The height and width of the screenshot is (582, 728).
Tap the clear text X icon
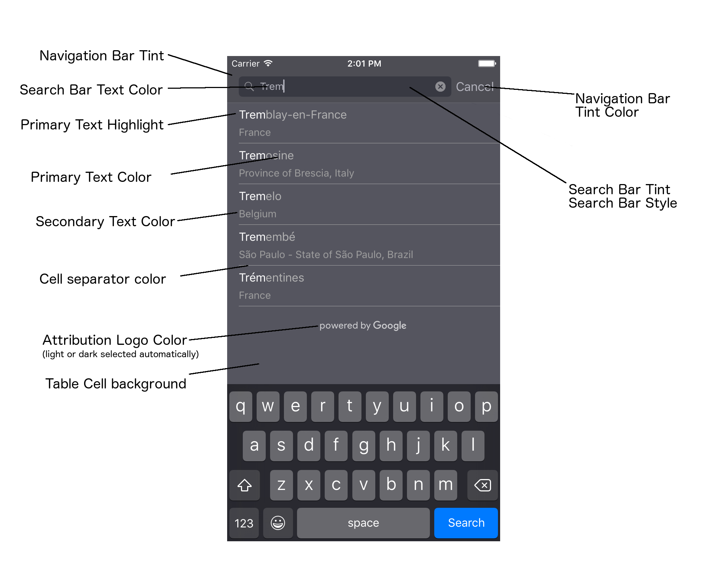(x=440, y=86)
